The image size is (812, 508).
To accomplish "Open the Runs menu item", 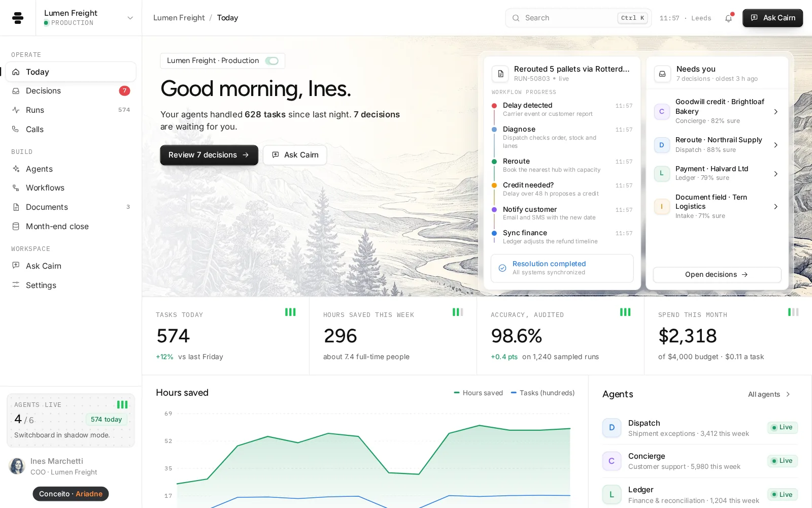I will (x=71, y=110).
